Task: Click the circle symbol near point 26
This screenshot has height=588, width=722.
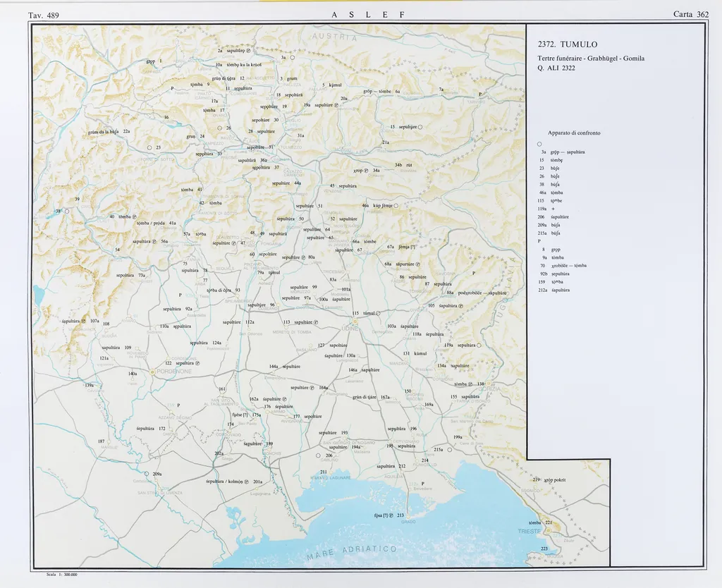Action: 219,128
